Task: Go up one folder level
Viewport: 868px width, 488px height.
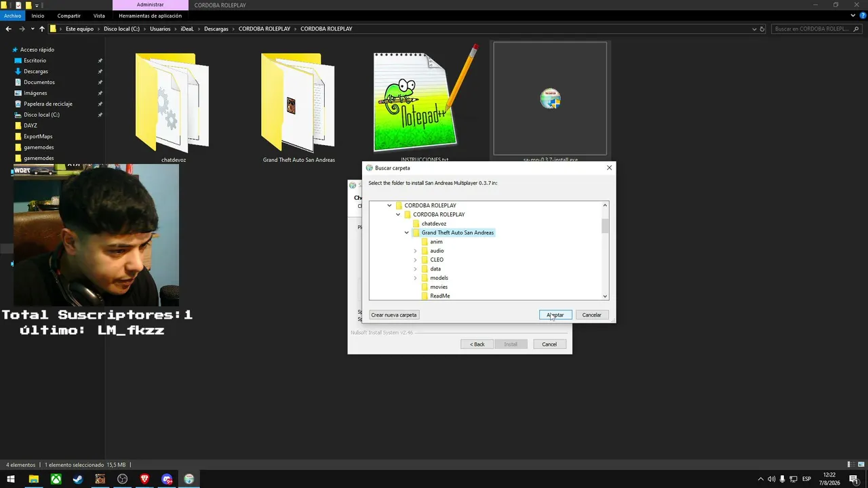Action: click(x=41, y=29)
